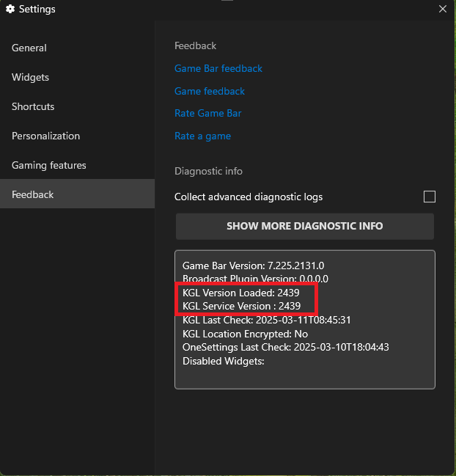
Task: Open the Game Bar feedback link
Action: 218,68
